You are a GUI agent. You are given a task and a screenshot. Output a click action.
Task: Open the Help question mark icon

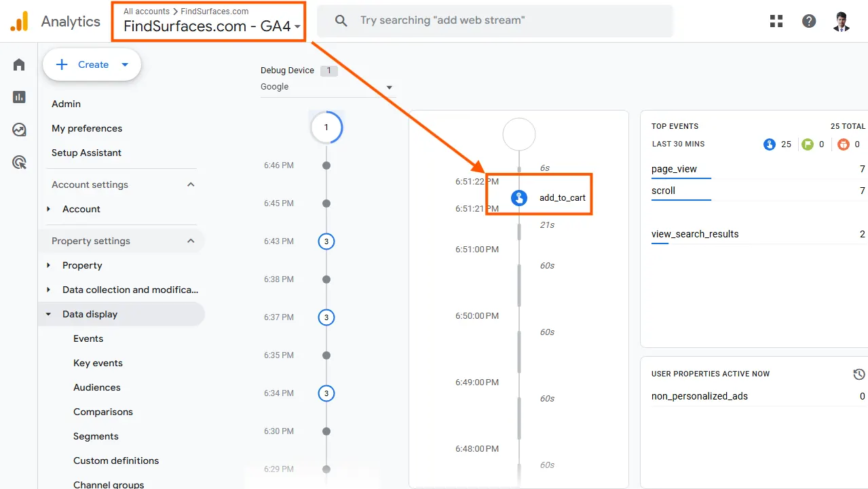tap(809, 21)
